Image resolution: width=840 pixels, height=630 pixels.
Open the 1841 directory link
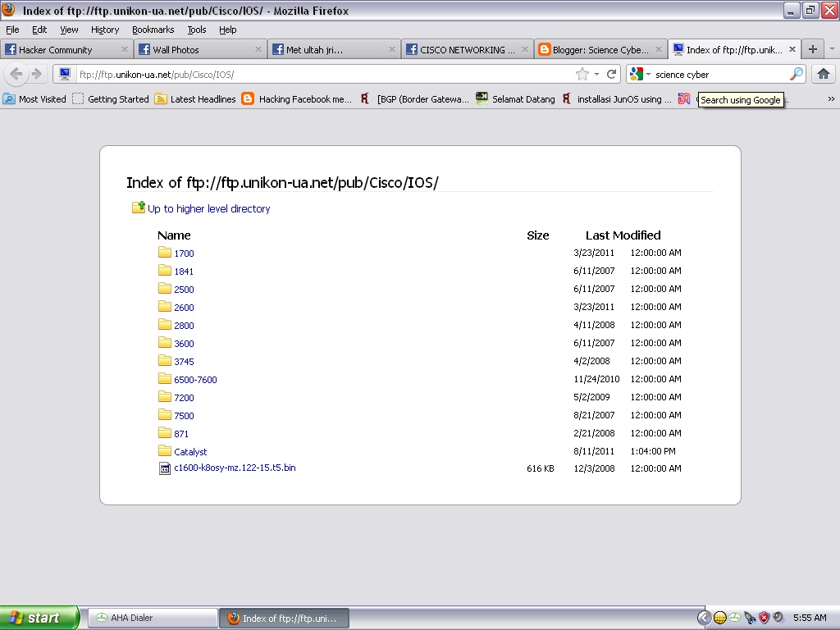[183, 271]
